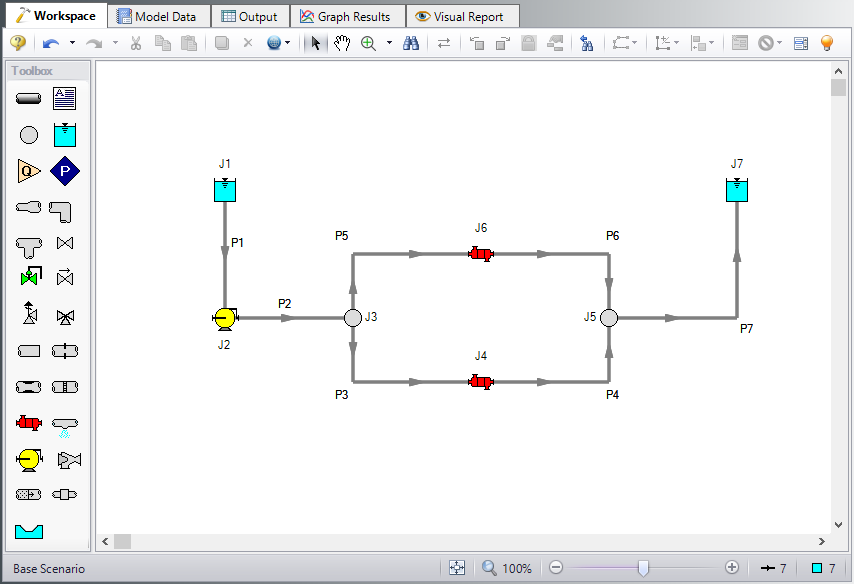
Task: Select heat exchanger J4 on workspace
Action: 481,382
